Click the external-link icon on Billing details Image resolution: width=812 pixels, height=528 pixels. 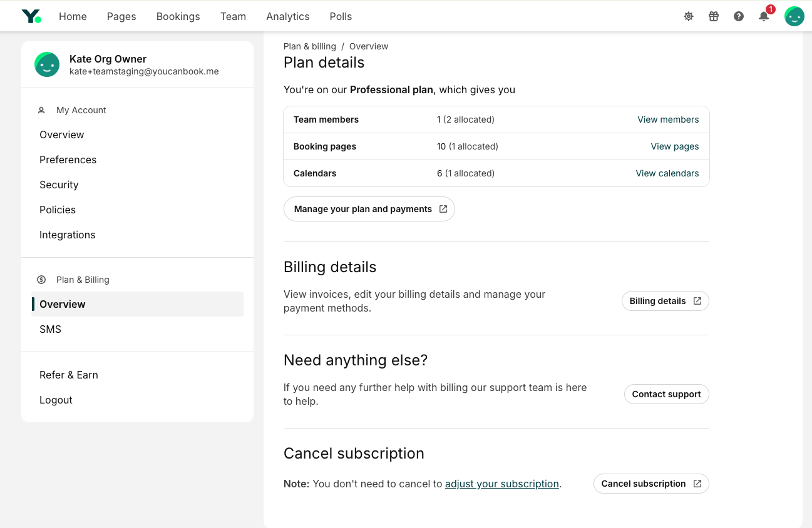(x=697, y=301)
